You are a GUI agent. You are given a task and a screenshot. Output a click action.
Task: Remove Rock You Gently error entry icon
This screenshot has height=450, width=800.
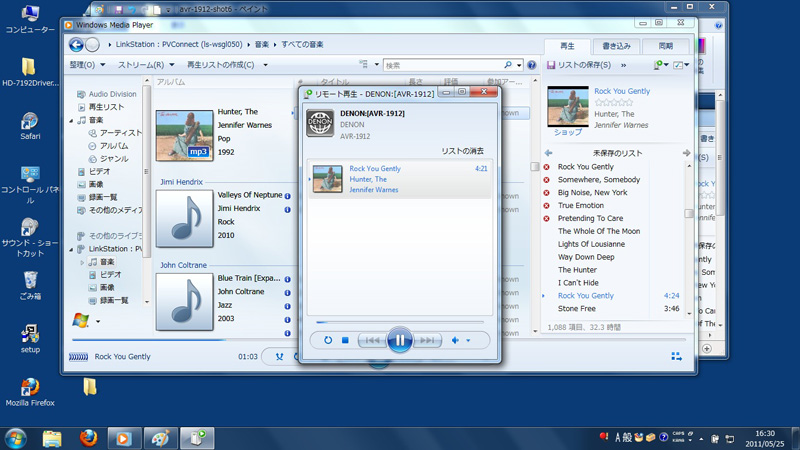coord(546,167)
